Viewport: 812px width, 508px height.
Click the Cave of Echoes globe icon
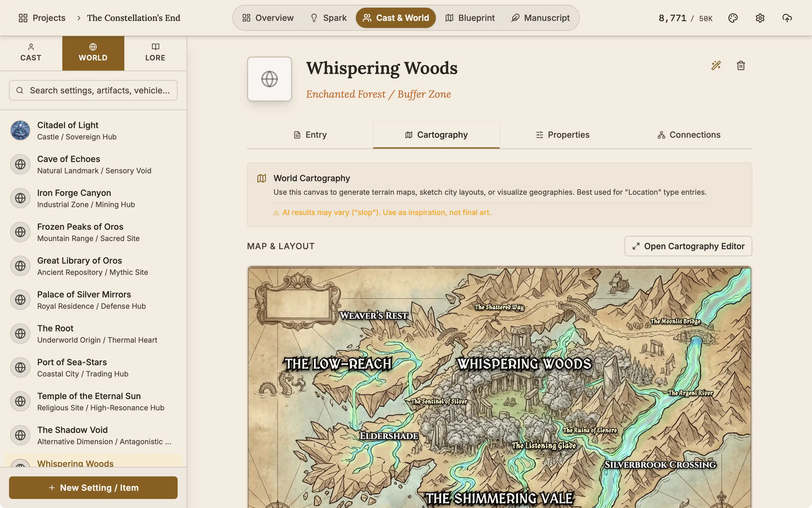pyautogui.click(x=20, y=164)
